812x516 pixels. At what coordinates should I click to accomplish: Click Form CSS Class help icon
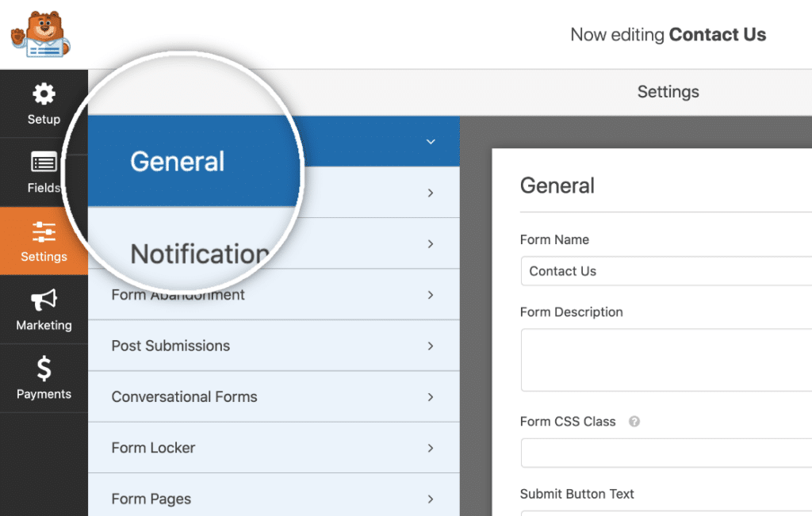tap(634, 422)
